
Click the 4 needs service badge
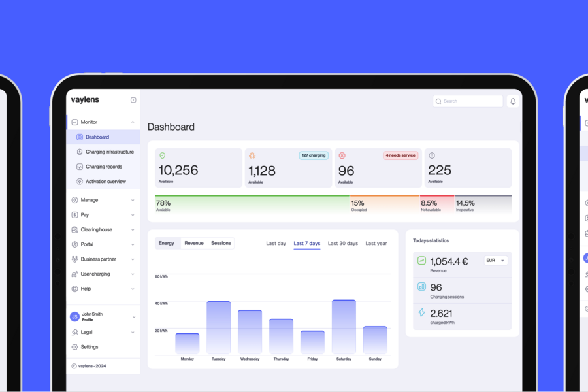(x=400, y=155)
